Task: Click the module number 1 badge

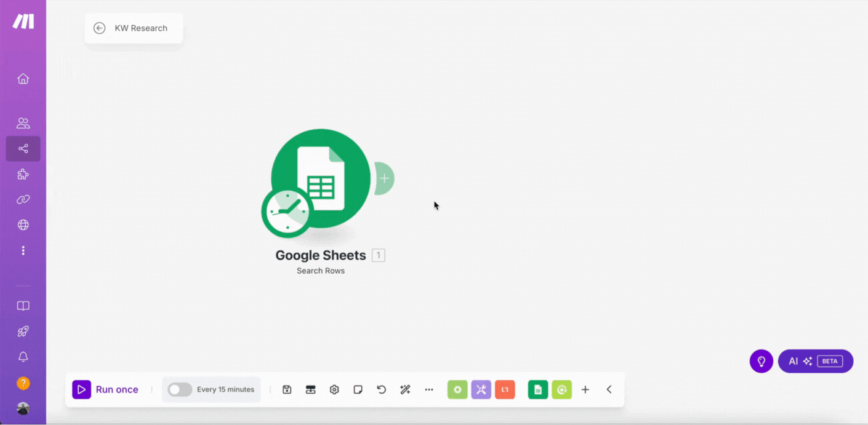Action: pos(379,255)
